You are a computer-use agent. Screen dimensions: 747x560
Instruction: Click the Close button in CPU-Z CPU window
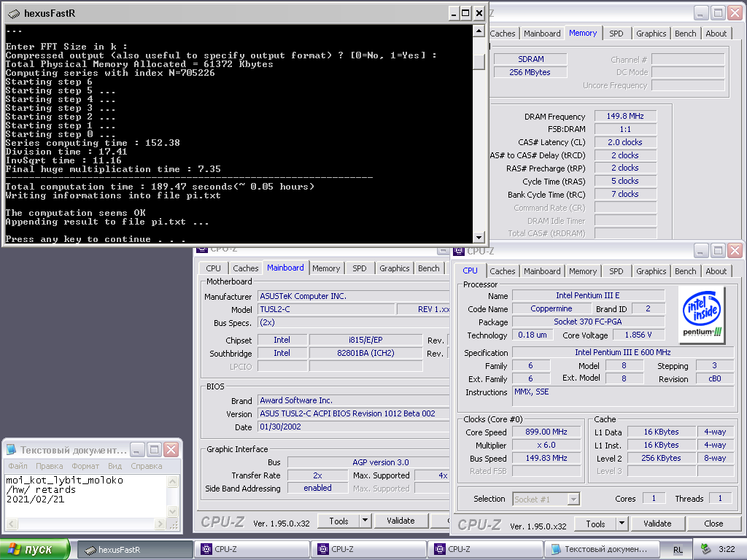pos(713,524)
